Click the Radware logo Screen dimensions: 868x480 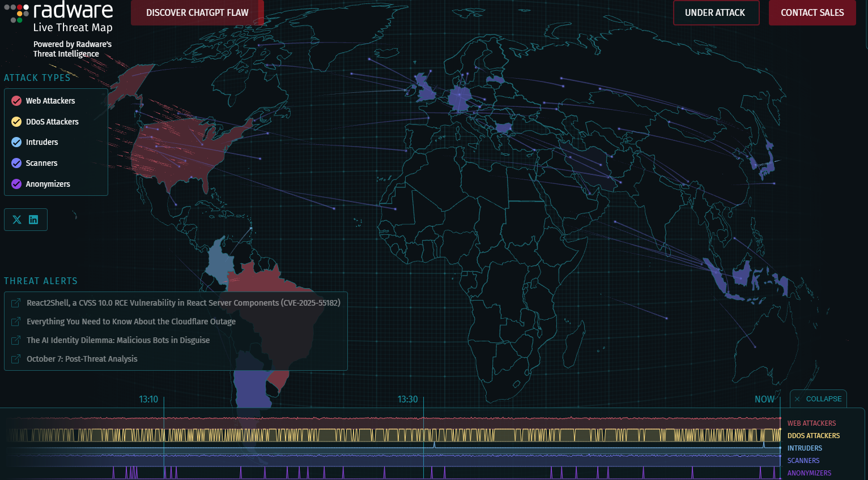(57, 12)
